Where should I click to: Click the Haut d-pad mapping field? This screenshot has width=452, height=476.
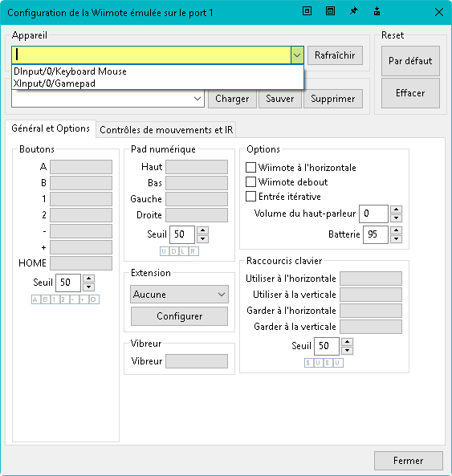click(x=197, y=167)
